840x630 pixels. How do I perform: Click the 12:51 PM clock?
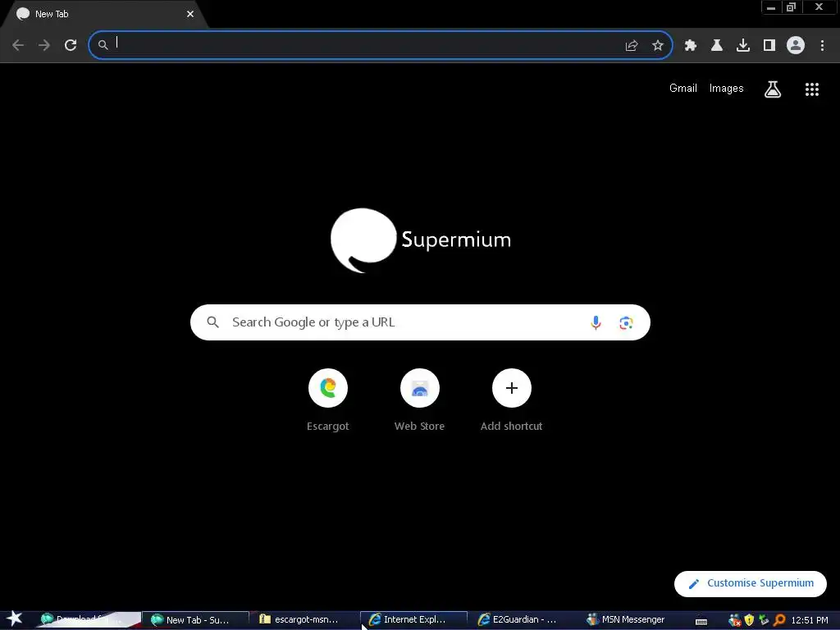810,620
